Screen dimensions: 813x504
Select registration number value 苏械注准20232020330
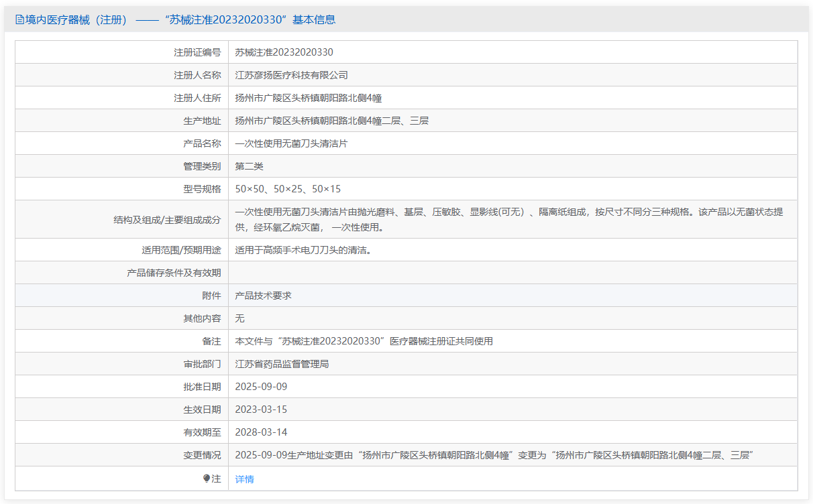tap(284, 52)
